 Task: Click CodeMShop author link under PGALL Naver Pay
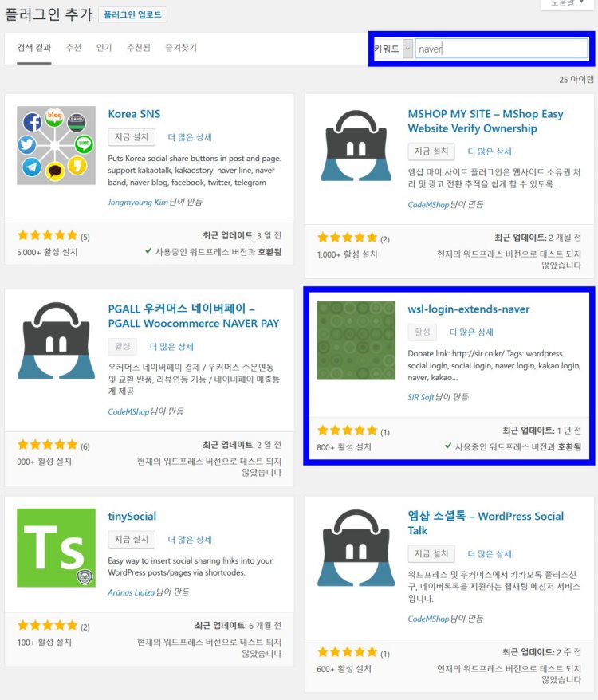point(128,411)
